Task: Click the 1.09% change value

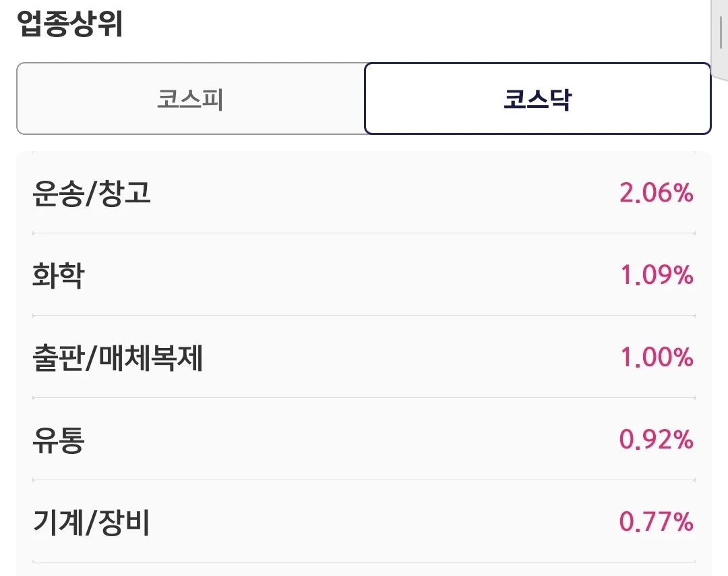Action: coord(657,275)
